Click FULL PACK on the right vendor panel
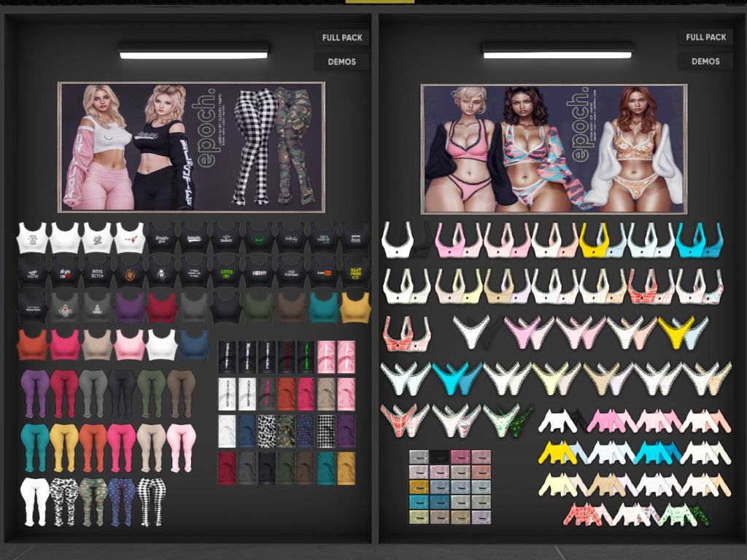747x560 pixels. (705, 37)
